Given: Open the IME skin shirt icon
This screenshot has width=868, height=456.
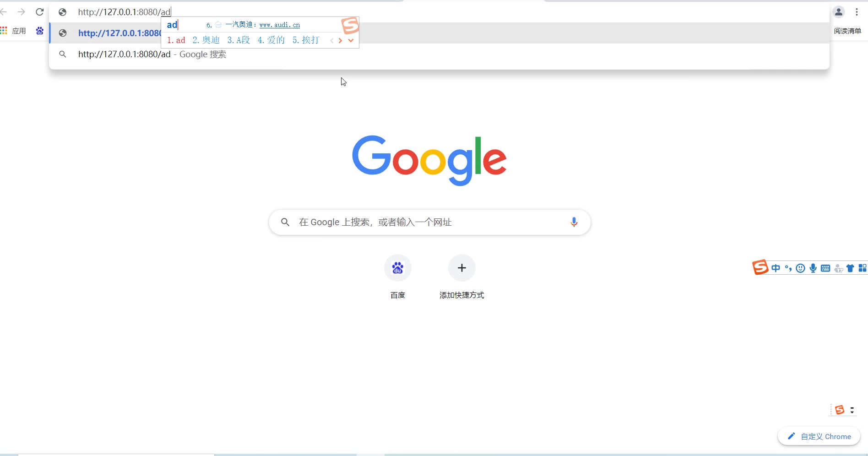Looking at the screenshot, I should [x=850, y=268].
